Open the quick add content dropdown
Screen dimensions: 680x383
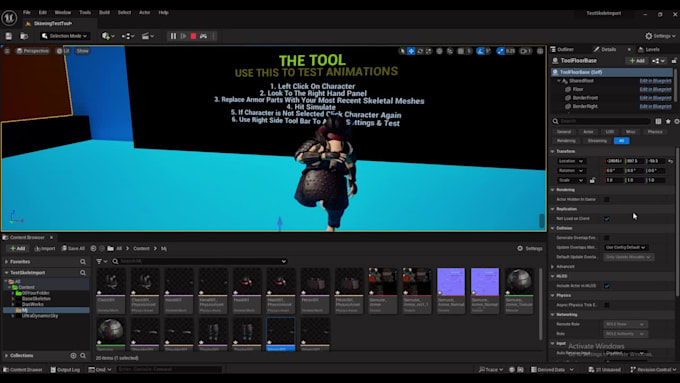coord(108,36)
